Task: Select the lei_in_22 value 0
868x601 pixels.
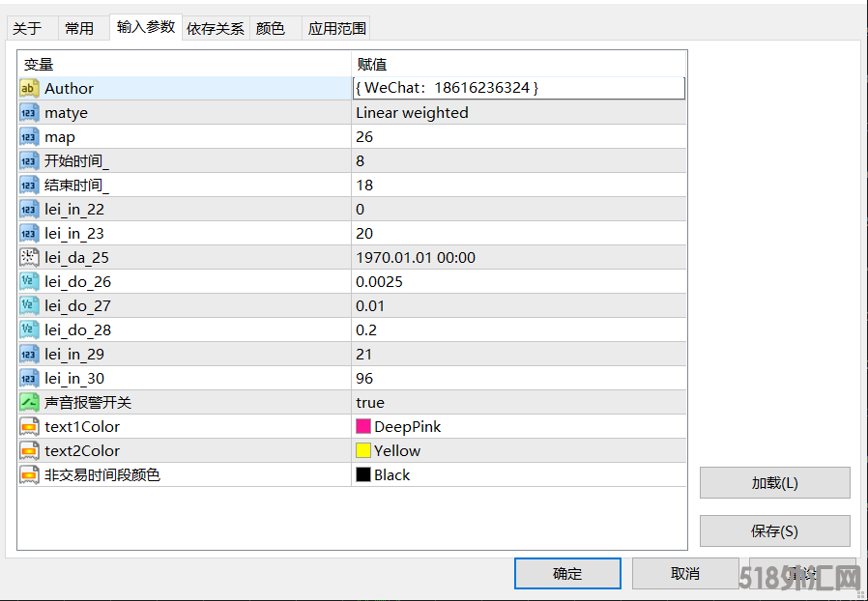Action: [361, 209]
